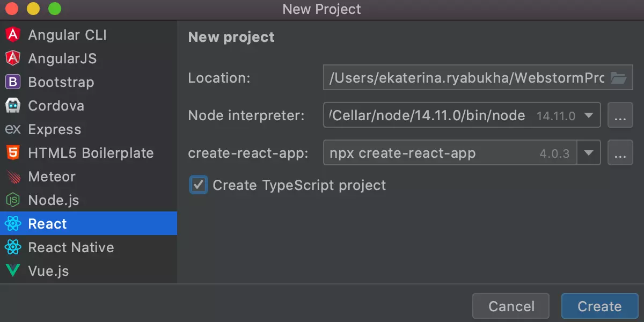644x322 pixels.
Task: Click the ellipsis button beside Node interpreter
Action: pyautogui.click(x=620, y=115)
